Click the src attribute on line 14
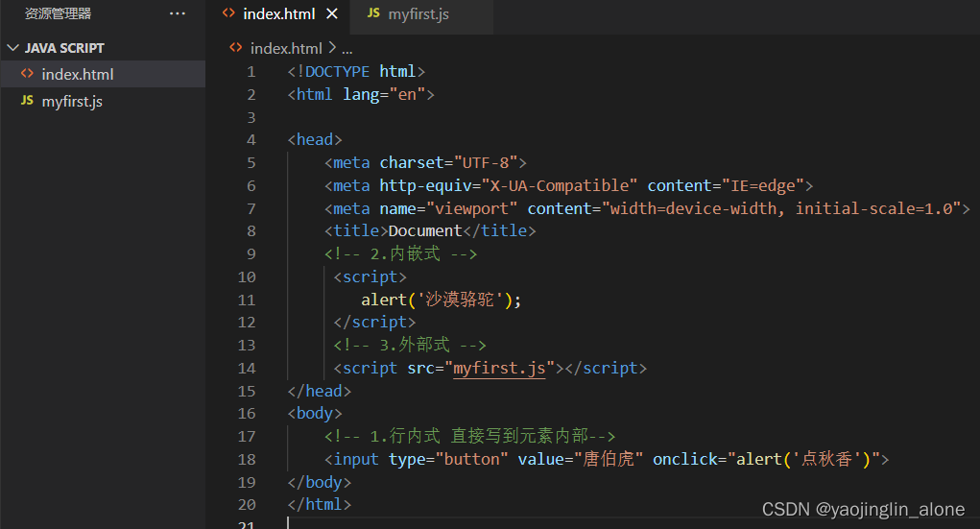The height and width of the screenshot is (529, 980). click(420, 369)
